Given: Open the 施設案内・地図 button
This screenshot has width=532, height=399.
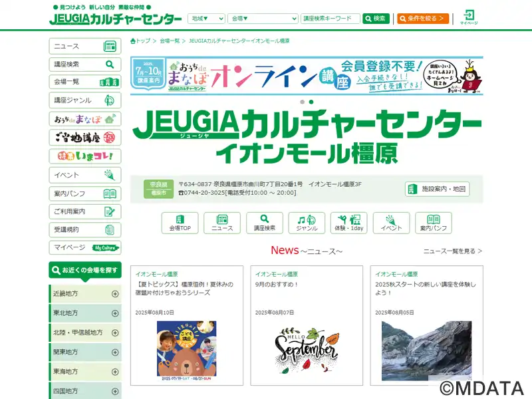Looking at the screenshot, I should [438, 189].
